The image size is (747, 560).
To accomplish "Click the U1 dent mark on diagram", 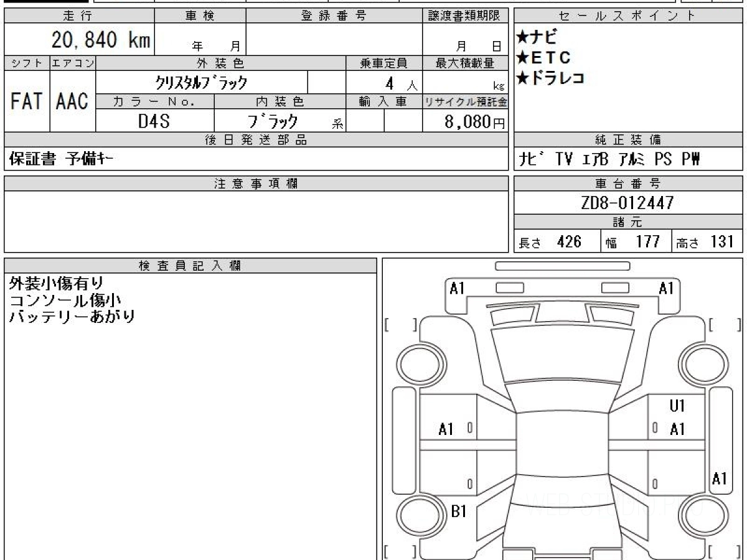I will pos(677,406).
